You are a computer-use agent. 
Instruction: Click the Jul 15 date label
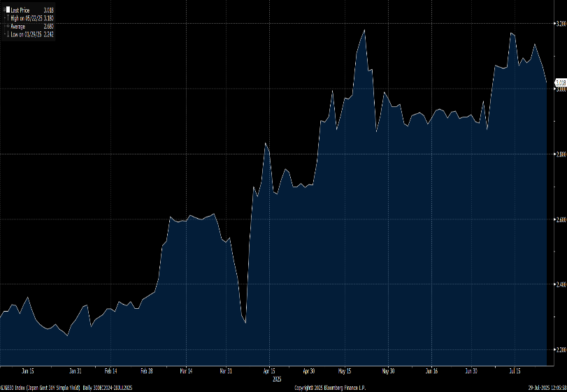[515, 371]
